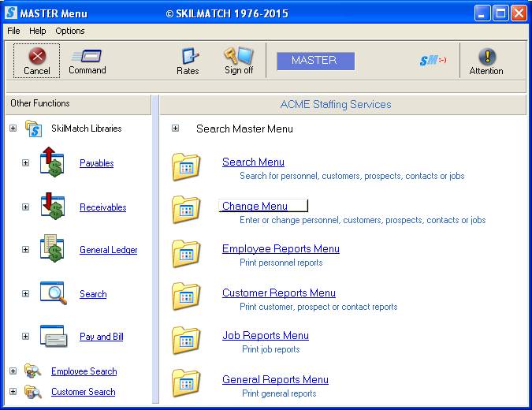Click the Receivables link

click(102, 207)
